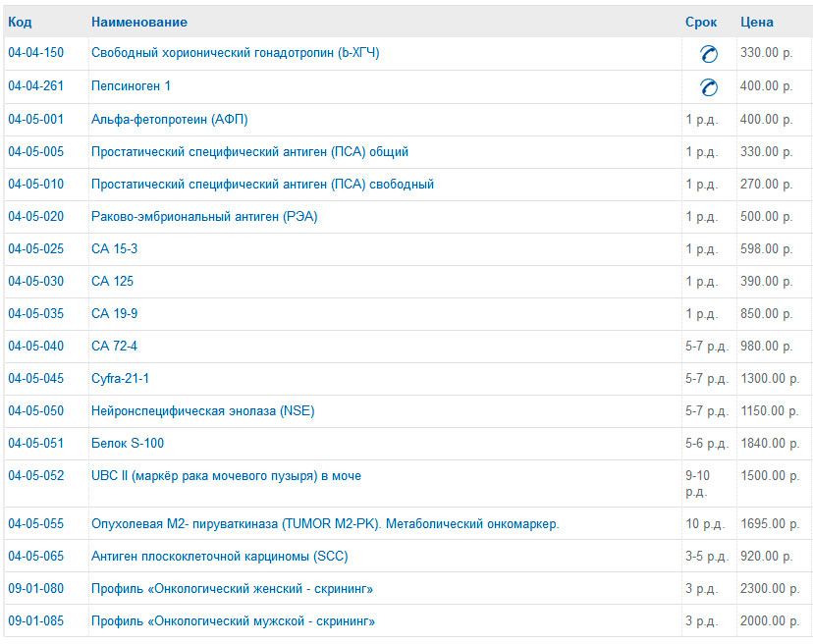The width and height of the screenshot is (813, 644).
Task: Click the Цена column header
Action: coord(756,22)
